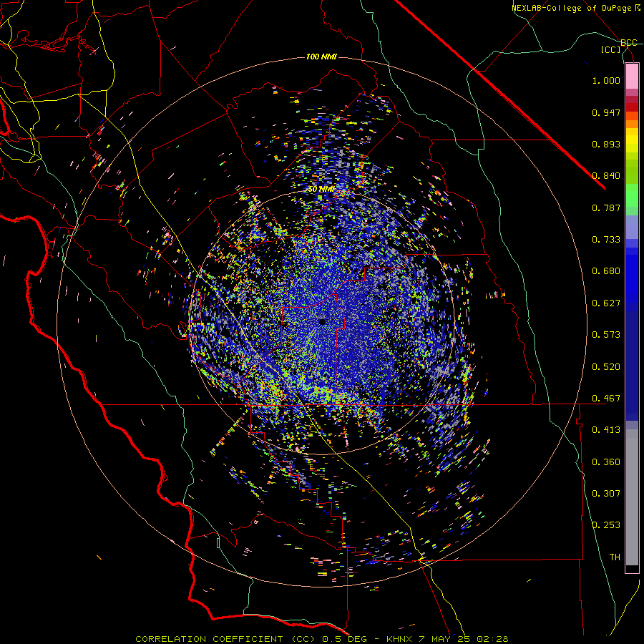The height and width of the screenshot is (644, 644).
Task: Select the bright green color bar segment
Action: 632,195
